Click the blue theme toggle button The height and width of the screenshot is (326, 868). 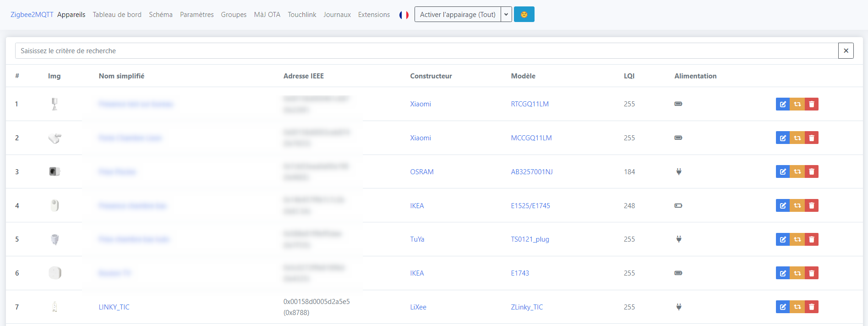click(524, 15)
